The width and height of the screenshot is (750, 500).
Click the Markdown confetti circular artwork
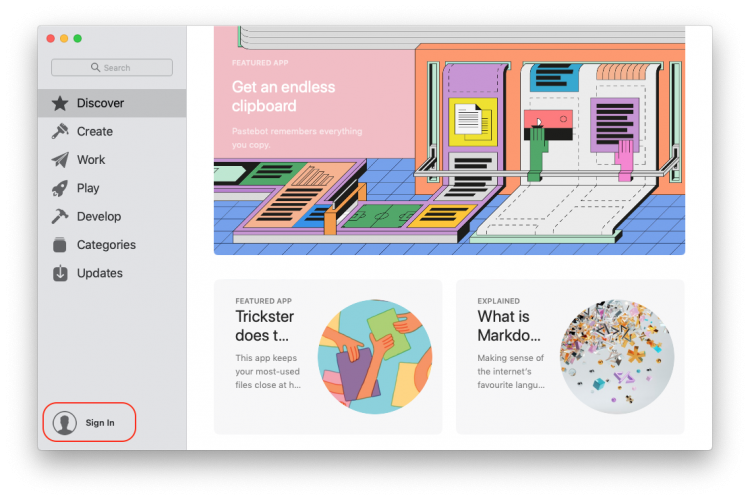tap(617, 356)
